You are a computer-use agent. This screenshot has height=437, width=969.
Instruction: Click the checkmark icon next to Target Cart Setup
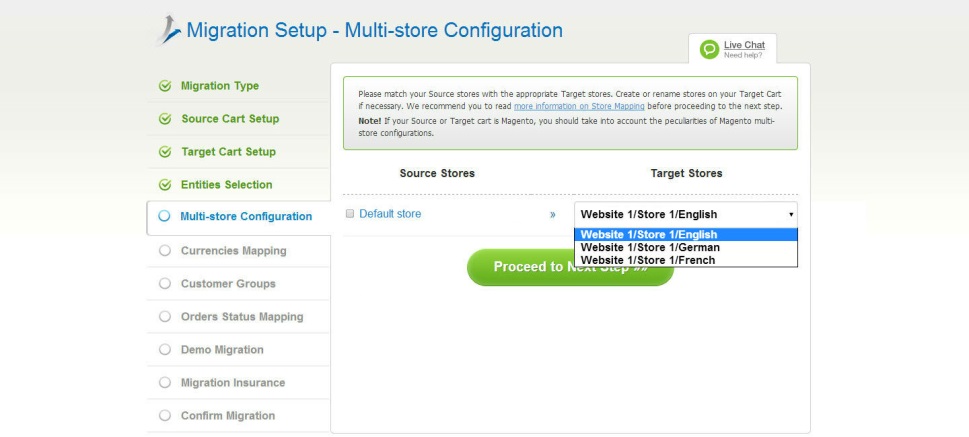pos(164,152)
